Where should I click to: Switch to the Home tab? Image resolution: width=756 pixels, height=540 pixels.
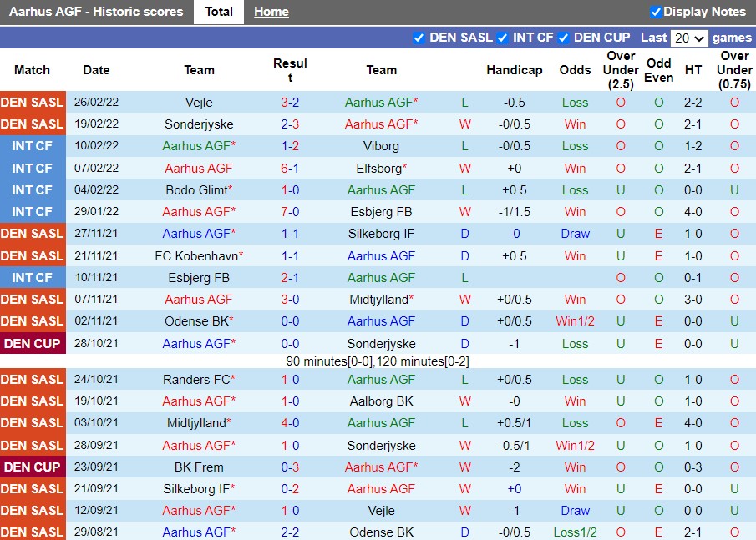click(271, 12)
